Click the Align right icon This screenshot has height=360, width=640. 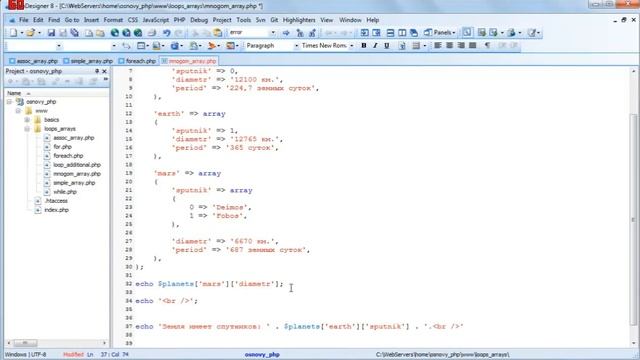coord(461,45)
